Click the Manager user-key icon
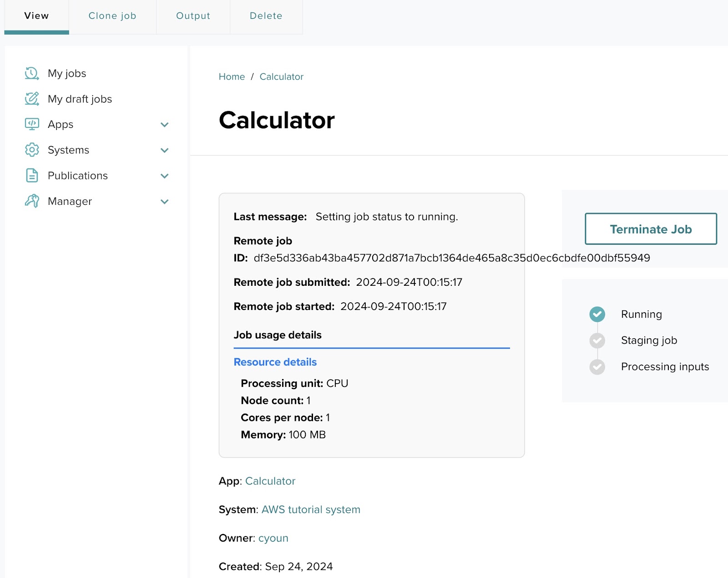728x578 pixels. click(x=32, y=201)
